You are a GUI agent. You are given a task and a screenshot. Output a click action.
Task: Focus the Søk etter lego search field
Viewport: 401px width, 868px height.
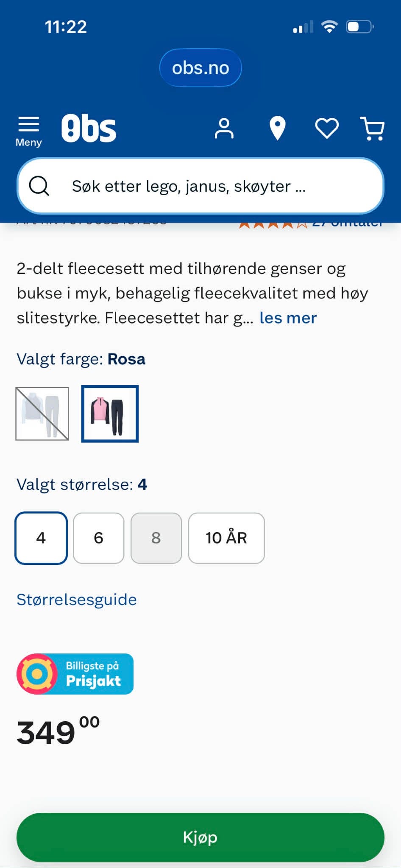pos(200,186)
